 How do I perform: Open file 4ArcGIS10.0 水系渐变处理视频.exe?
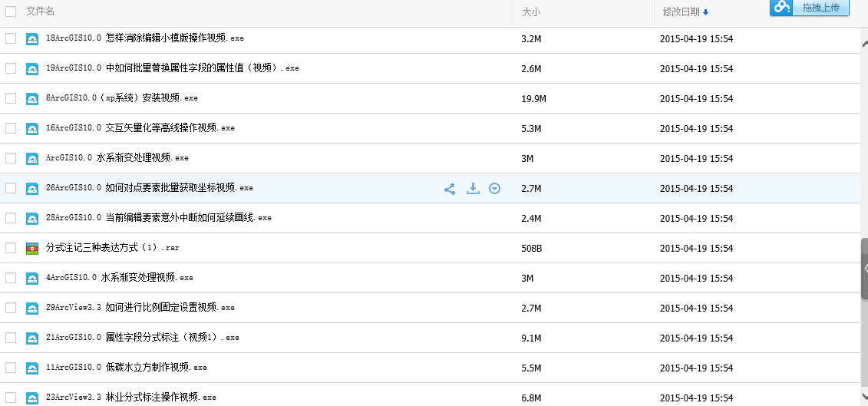coord(120,278)
